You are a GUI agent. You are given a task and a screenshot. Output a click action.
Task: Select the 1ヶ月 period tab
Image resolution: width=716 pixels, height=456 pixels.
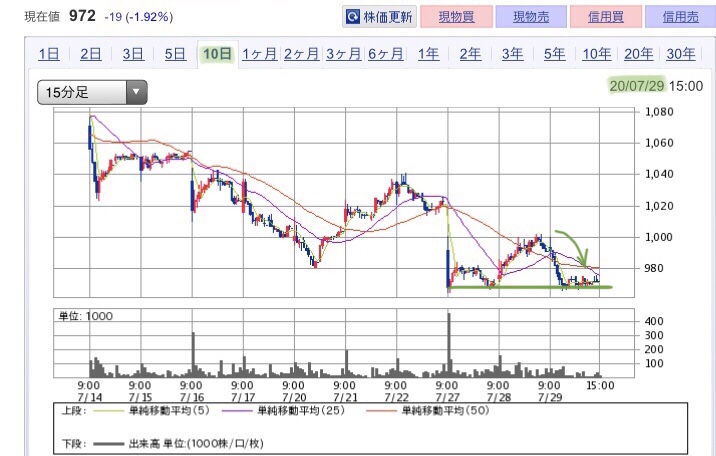pos(260,54)
